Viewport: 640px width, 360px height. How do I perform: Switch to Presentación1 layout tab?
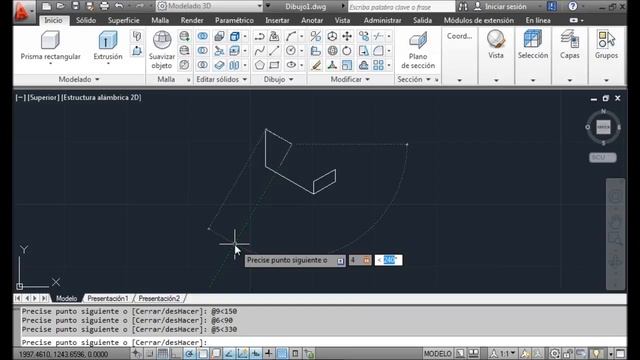pyautogui.click(x=108, y=298)
